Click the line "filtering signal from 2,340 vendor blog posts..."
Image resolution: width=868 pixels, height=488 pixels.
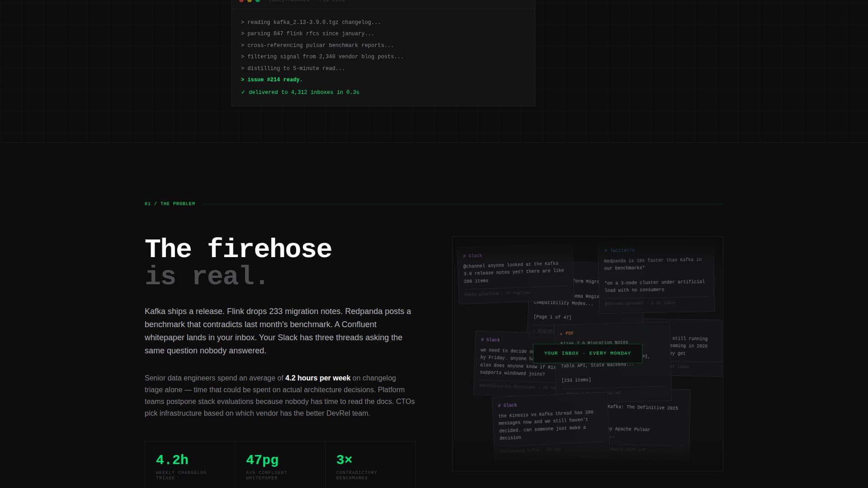(x=322, y=56)
